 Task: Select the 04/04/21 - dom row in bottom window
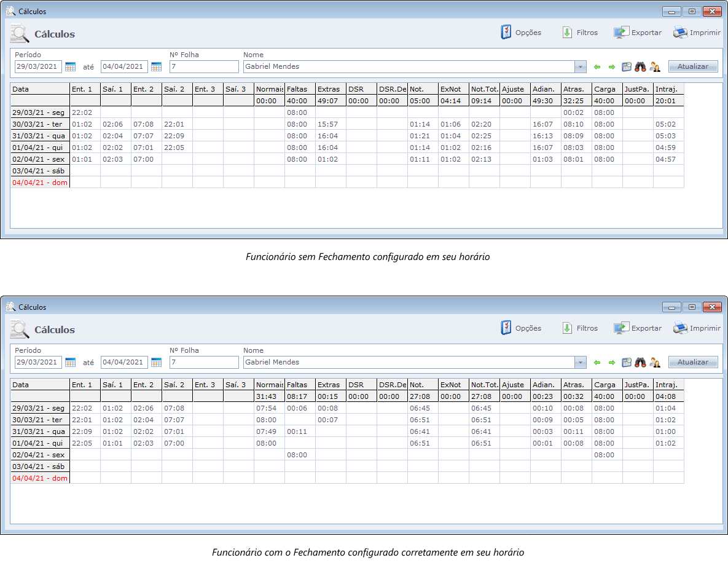click(x=40, y=478)
